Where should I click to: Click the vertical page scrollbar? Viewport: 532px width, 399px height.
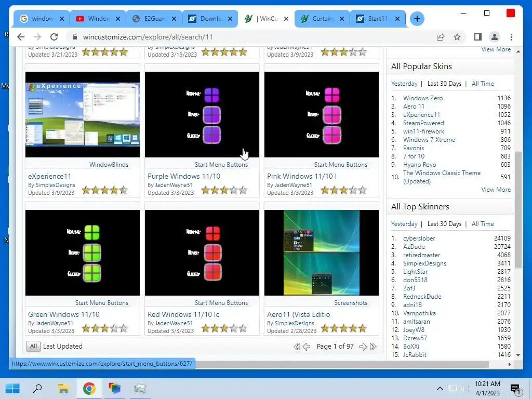point(518,209)
